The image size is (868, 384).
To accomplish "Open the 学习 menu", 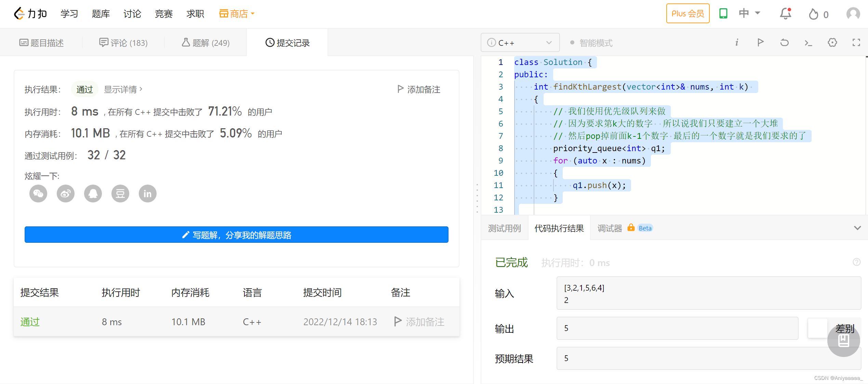I will [69, 14].
